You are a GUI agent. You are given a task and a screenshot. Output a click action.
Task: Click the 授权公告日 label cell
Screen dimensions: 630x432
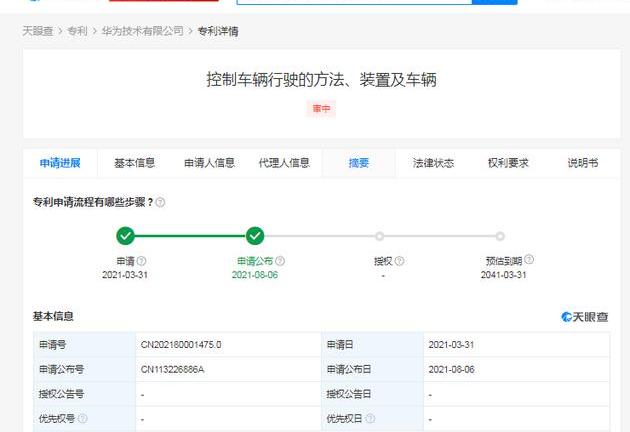click(372, 394)
